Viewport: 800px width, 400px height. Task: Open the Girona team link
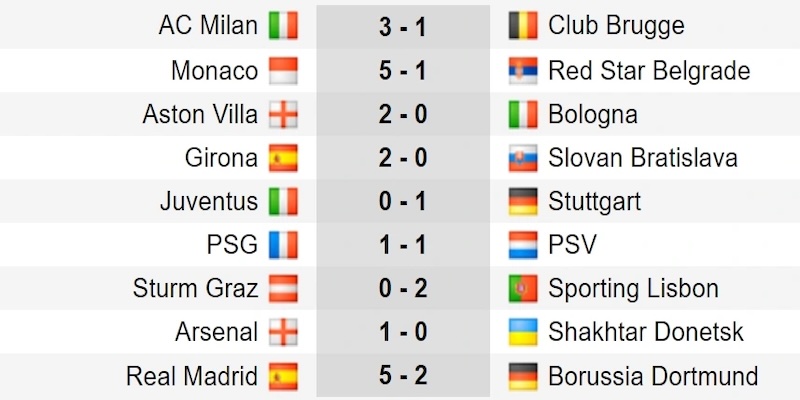click(221, 158)
